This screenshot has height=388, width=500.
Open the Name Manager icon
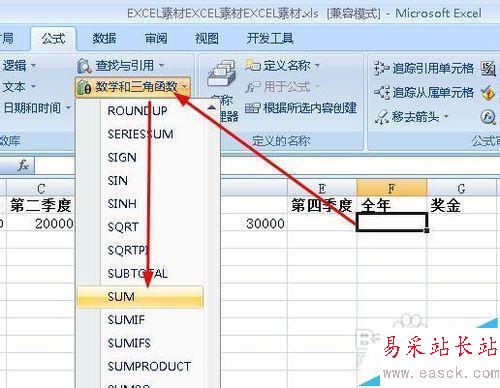(x=221, y=74)
